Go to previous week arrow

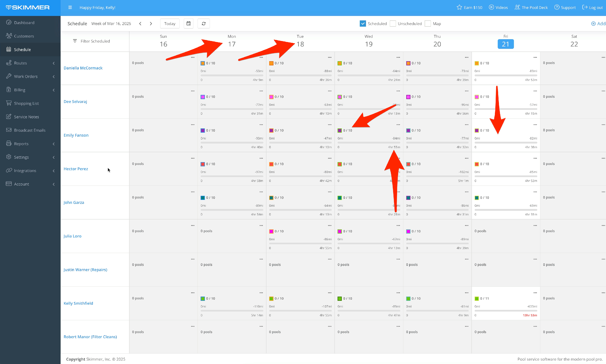click(x=140, y=24)
